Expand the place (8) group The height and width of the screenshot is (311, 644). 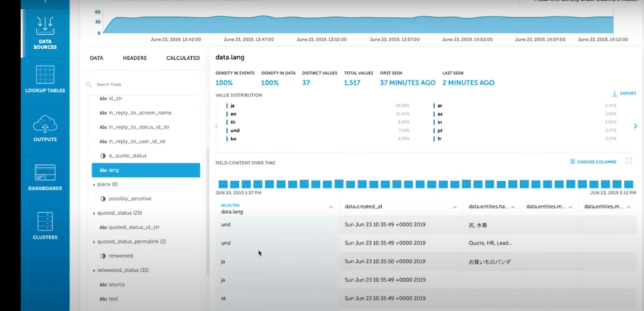pyautogui.click(x=94, y=184)
